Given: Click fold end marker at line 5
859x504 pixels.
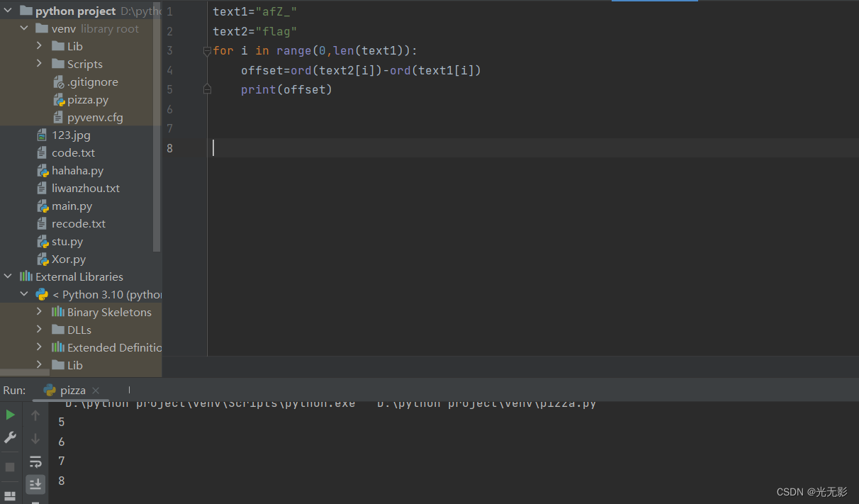Looking at the screenshot, I should pos(207,89).
